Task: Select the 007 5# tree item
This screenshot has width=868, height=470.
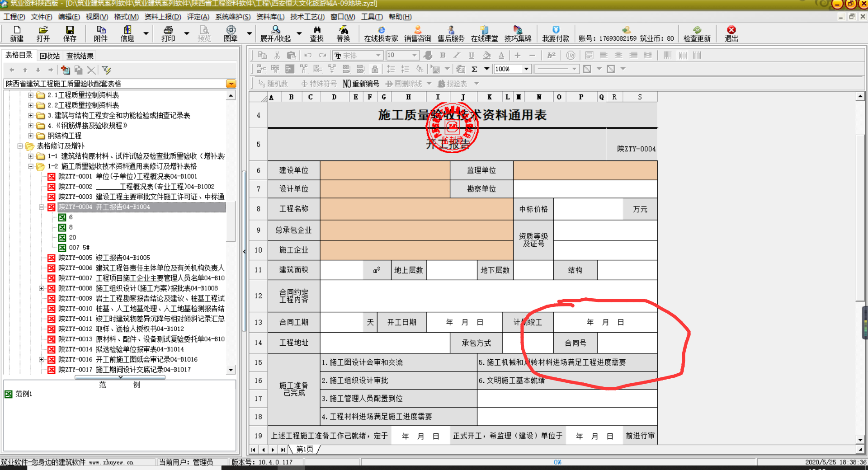Action: pyautogui.click(x=79, y=248)
